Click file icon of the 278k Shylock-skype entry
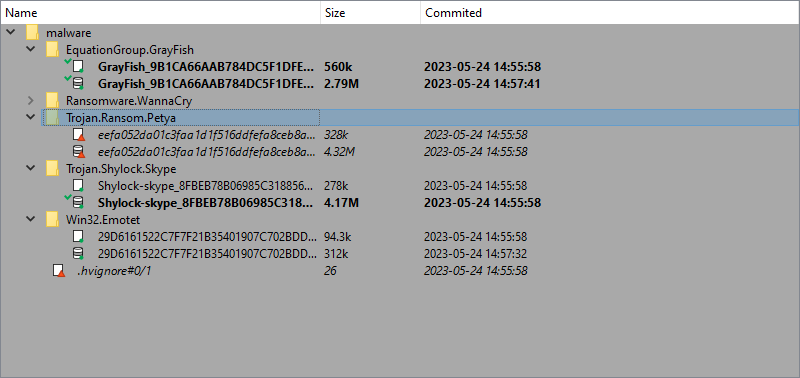 78,186
